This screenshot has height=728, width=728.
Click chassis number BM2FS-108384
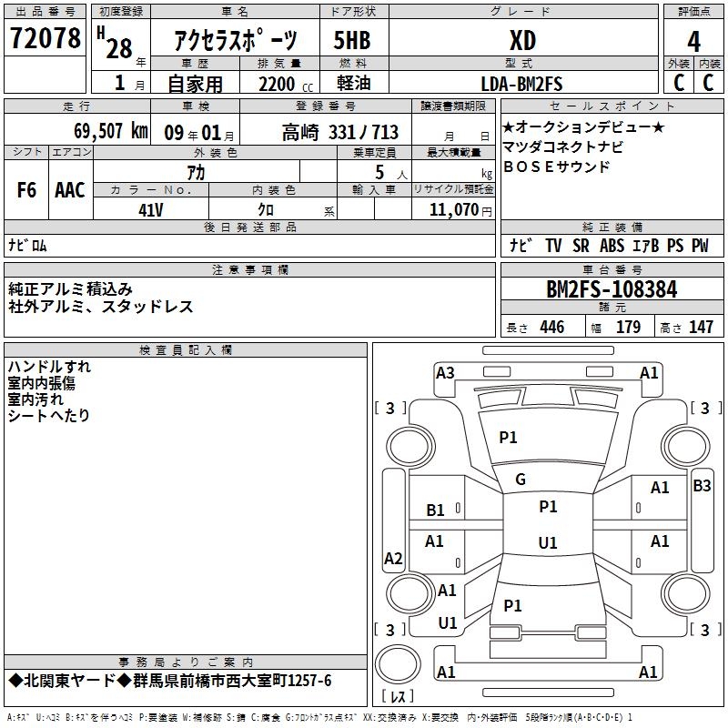[612, 289]
